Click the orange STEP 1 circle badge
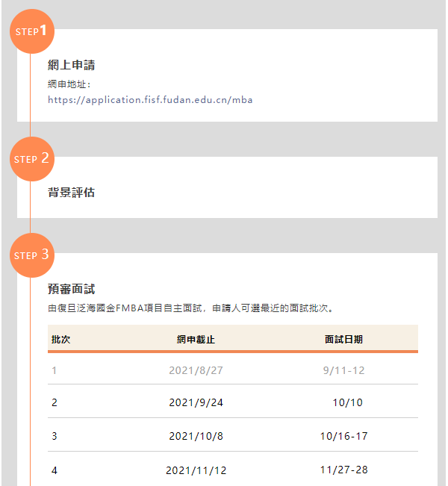448x486 pixels. coord(31,31)
